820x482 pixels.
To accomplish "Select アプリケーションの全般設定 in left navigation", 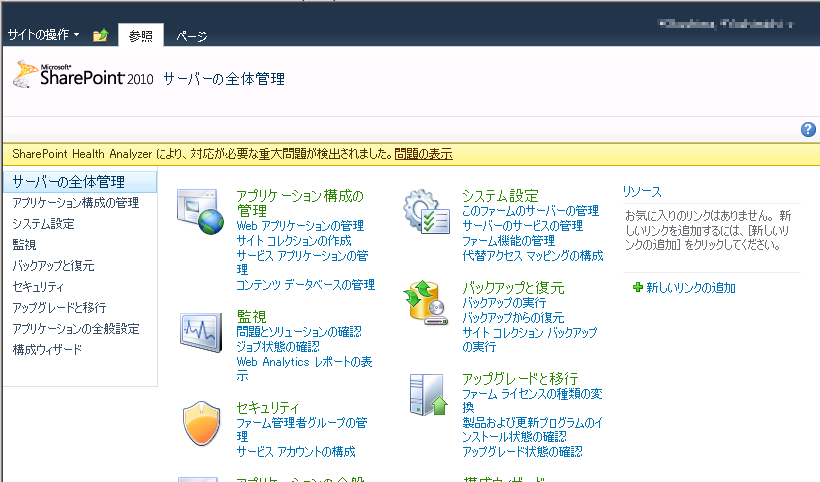I will (x=76, y=328).
